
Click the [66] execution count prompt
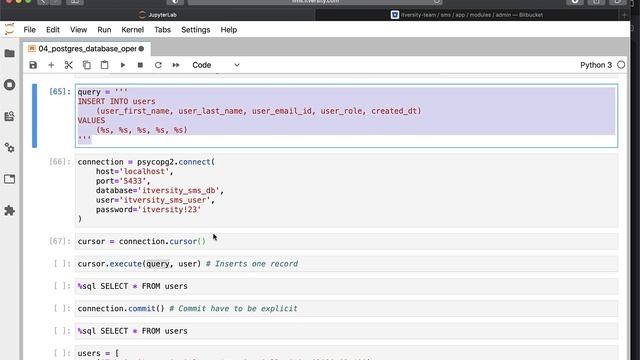pyautogui.click(x=60, y=162)
